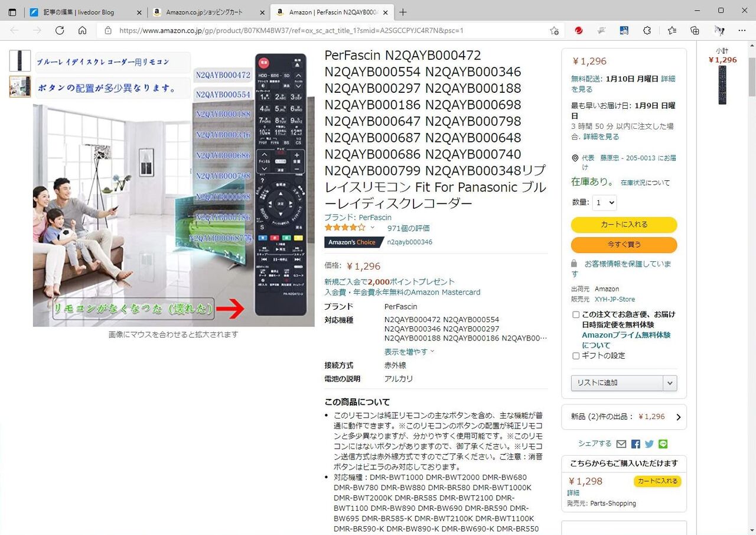Viewport: 756px width, 535px height.
Task: Open the リストに追加 dropdown arrow
Action: click(x=670, y=383)
